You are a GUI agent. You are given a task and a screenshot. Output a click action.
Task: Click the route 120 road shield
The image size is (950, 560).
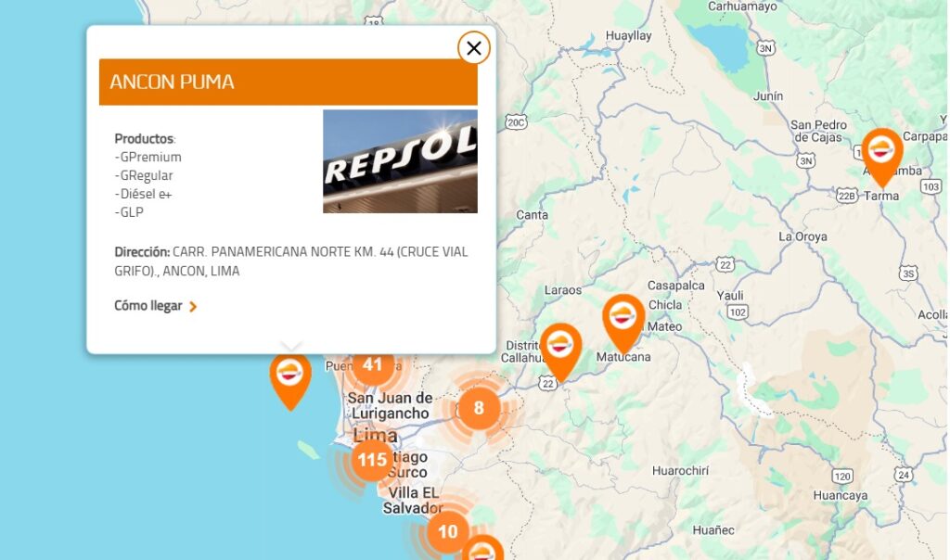(x=842, y=477)
